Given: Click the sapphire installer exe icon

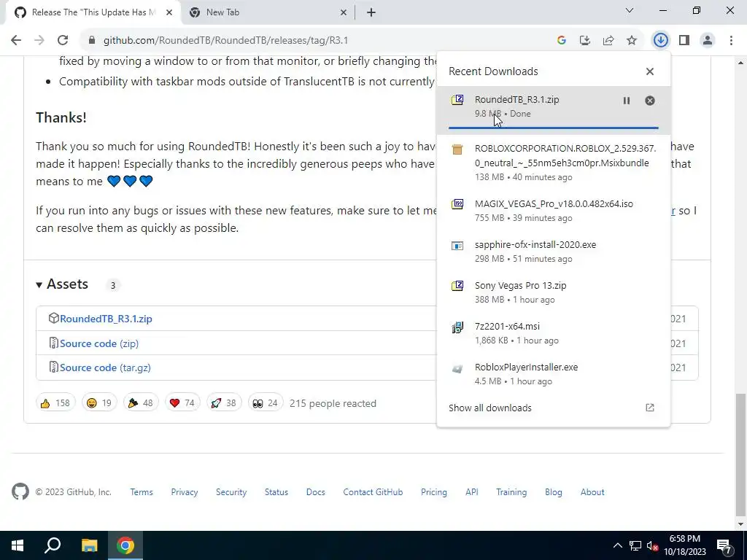Looking at the screenshot, I should coord(457,245).
